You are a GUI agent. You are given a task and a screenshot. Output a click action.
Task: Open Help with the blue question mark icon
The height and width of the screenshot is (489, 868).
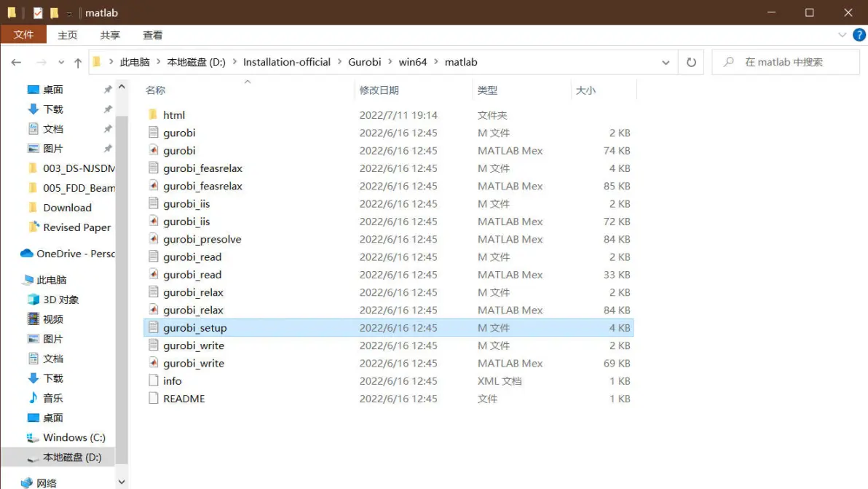859,35
